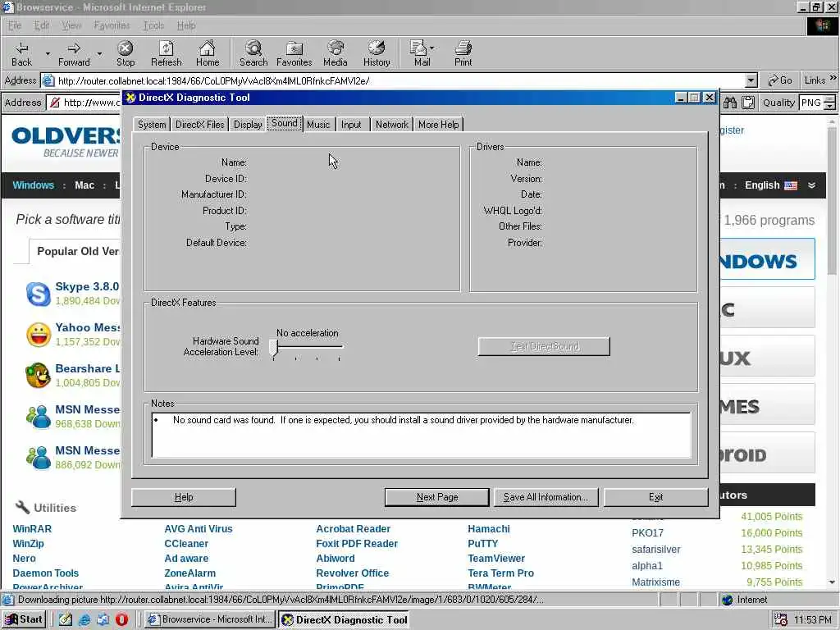Click the web page vertical scrollbar
The height and width of the screenshot is (630, 840).
tap(832, 354)
